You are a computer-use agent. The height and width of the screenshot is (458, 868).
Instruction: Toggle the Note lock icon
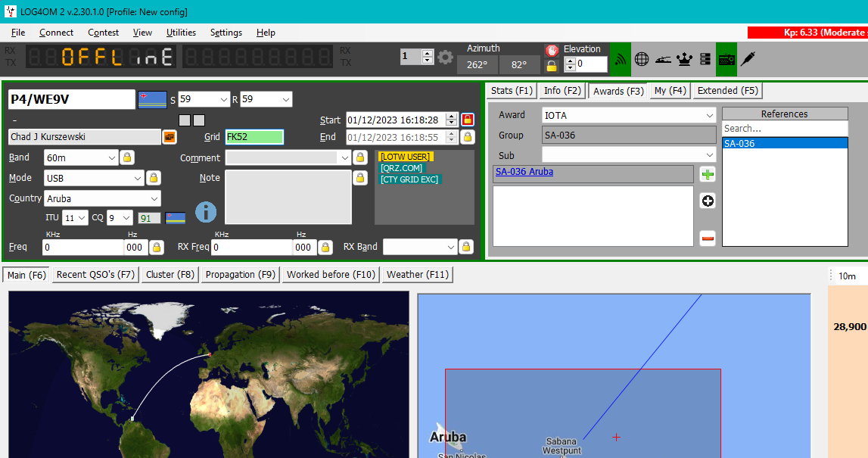tap(360, 178)
